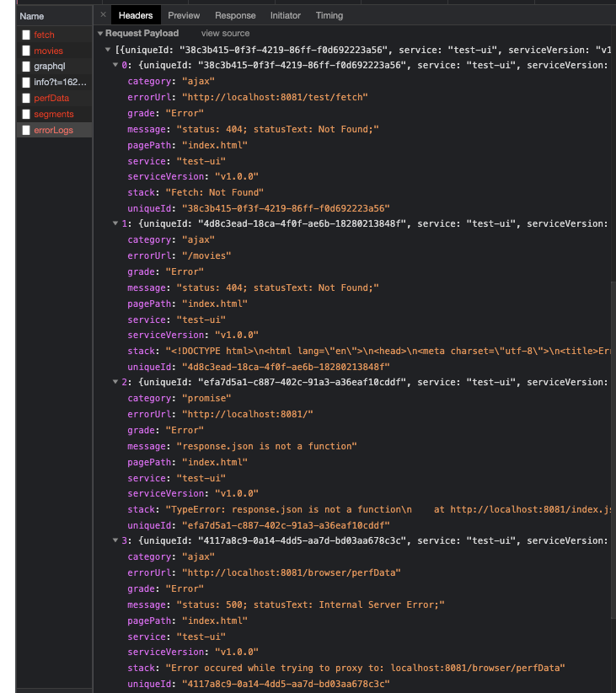Open the Response tab
This screenshot has width=616, height=693.
(x=235, y=15)
